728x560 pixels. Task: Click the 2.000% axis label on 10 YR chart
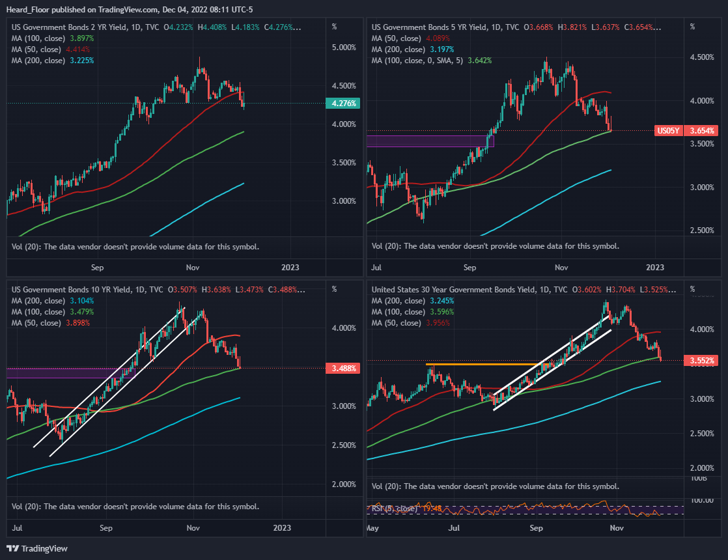[x=344, y=484]
